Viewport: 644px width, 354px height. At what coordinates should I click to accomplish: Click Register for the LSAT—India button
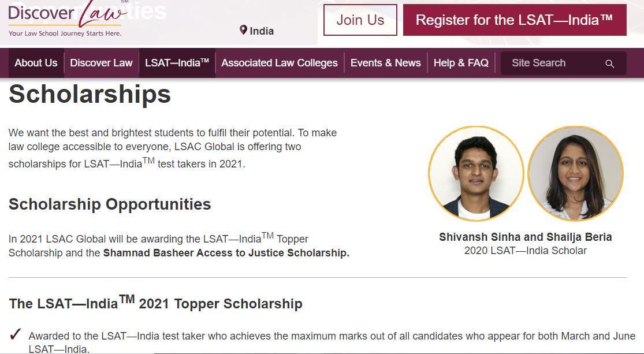point(514,20)
